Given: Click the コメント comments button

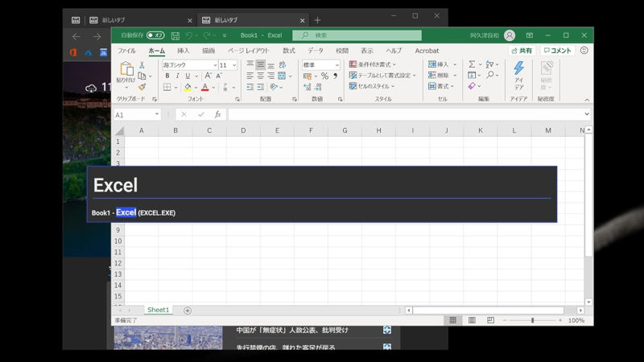Looking at the screenshot, I should tap(557, 51).
